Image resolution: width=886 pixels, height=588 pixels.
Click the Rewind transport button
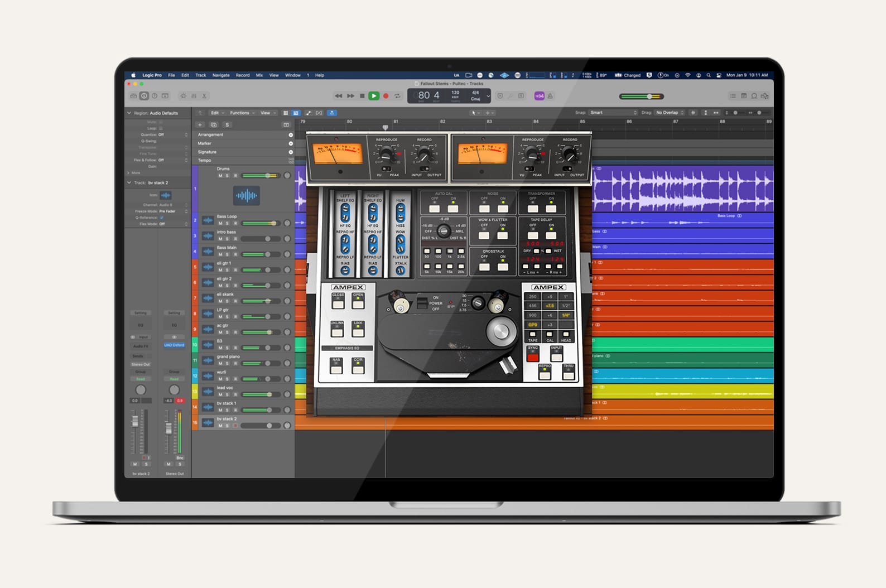click(338, 96)
